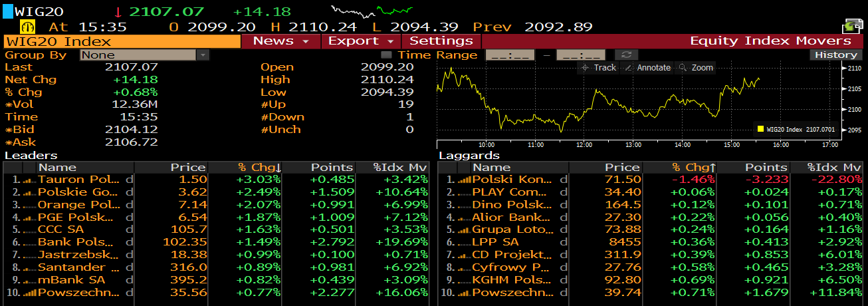
Task: Select Alior Bank row in Laggards
Action: [x=651, y=218]
